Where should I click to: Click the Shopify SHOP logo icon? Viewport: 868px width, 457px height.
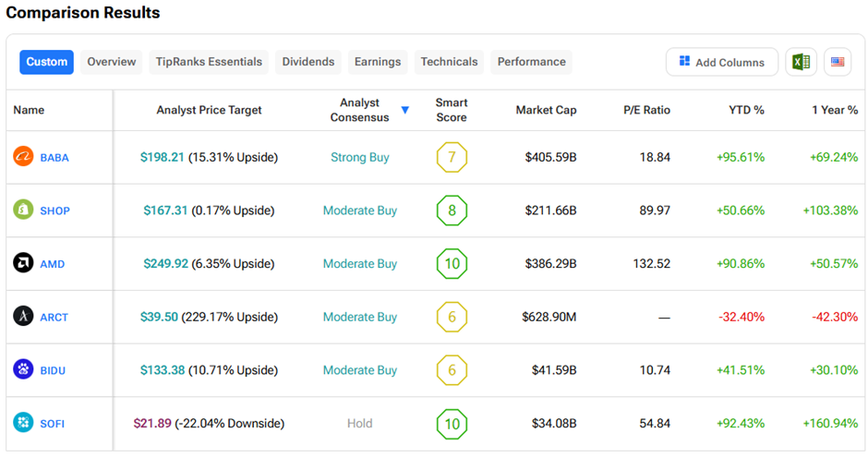[23, 210]
